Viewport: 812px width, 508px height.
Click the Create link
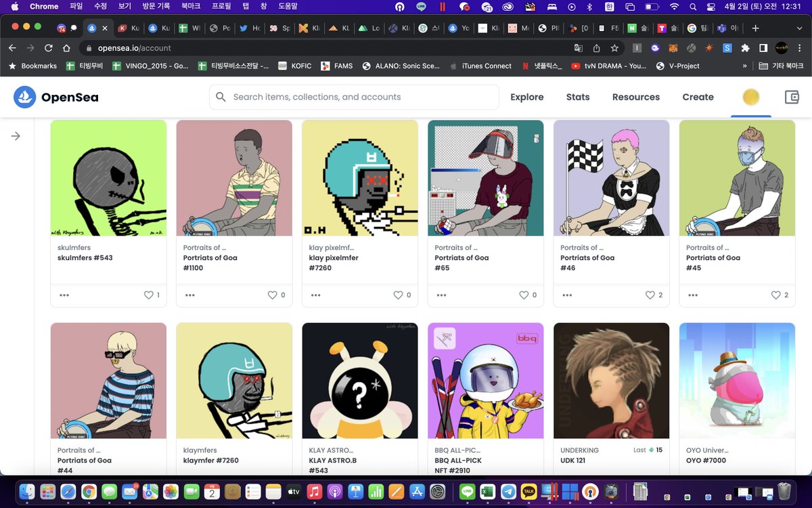click(698, 97)
